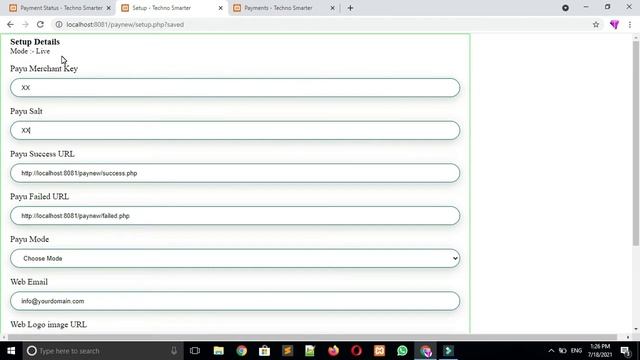Open the notification center icon

coord(626,351)
